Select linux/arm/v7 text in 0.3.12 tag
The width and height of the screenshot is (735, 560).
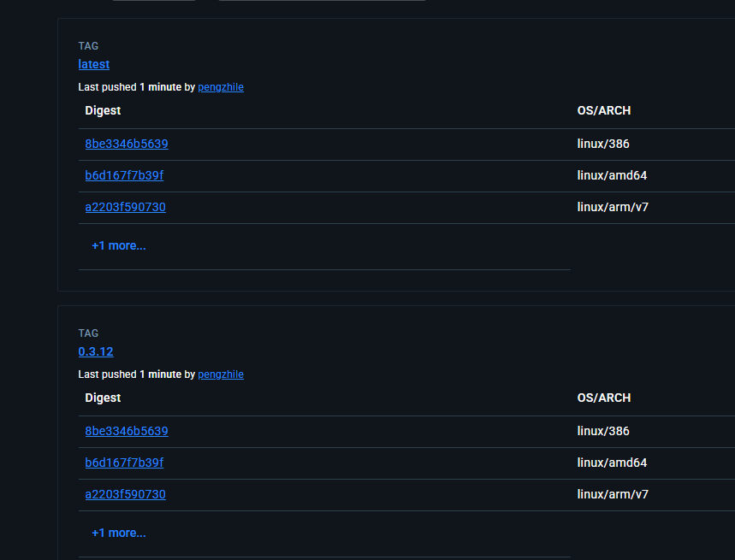pos(613,494)
